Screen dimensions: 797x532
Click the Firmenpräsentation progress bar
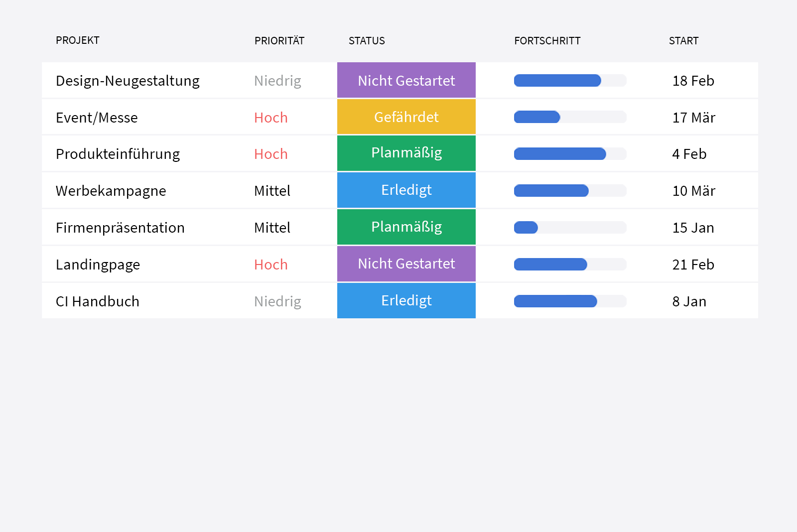tap(570, 228)
